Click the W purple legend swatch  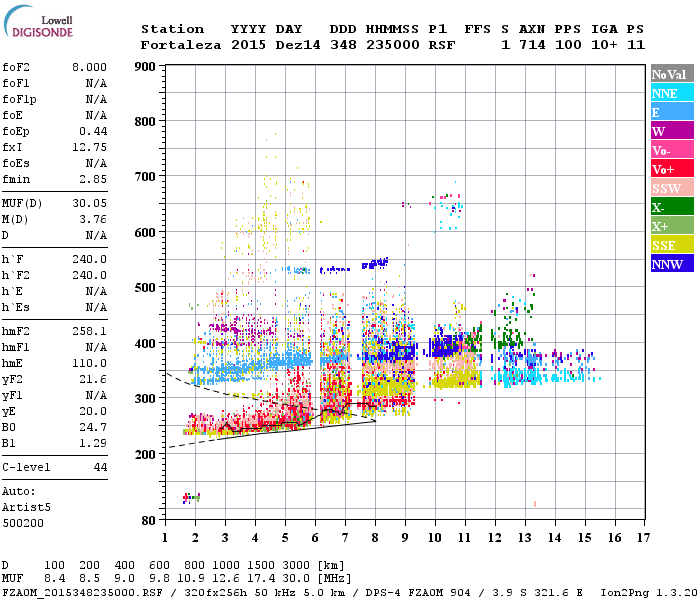coord(672,131)
